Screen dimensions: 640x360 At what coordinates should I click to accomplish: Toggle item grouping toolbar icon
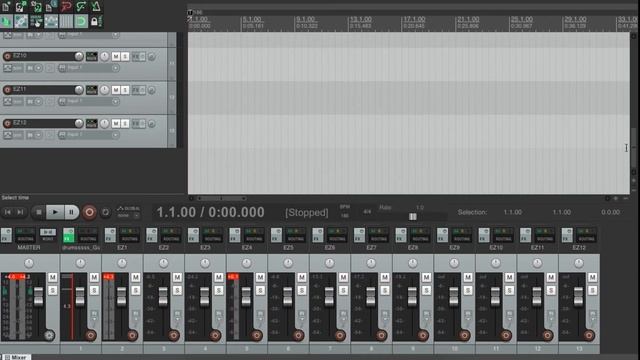tap(21, 21)
